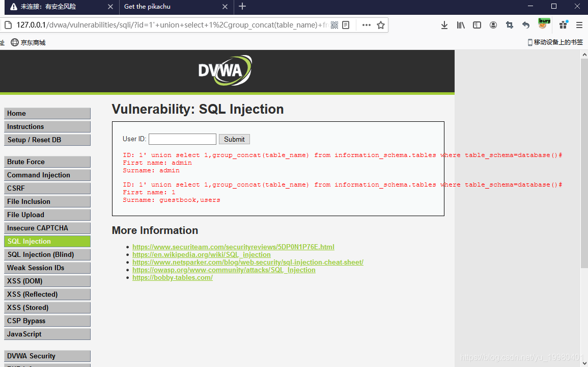Viewport: 588px width, 367px height.
Task: Open the 京东商城 bookmark
Action: (28, 42)
